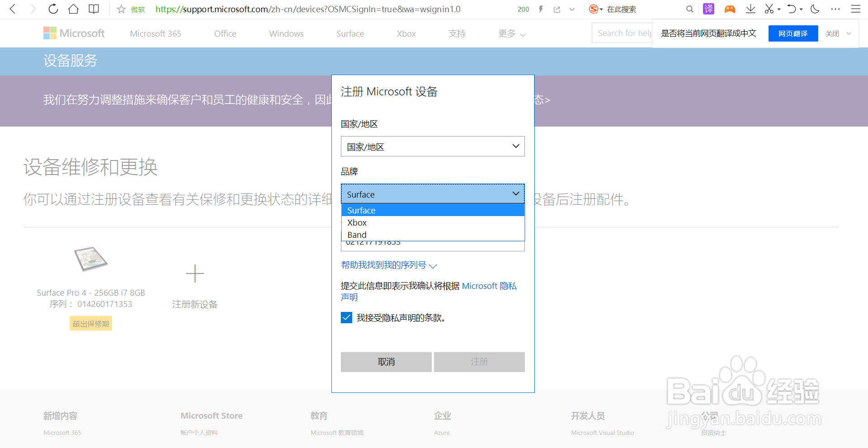Open Surface nav item
Viewport: 868px width, 448px height.
point(350,33)
